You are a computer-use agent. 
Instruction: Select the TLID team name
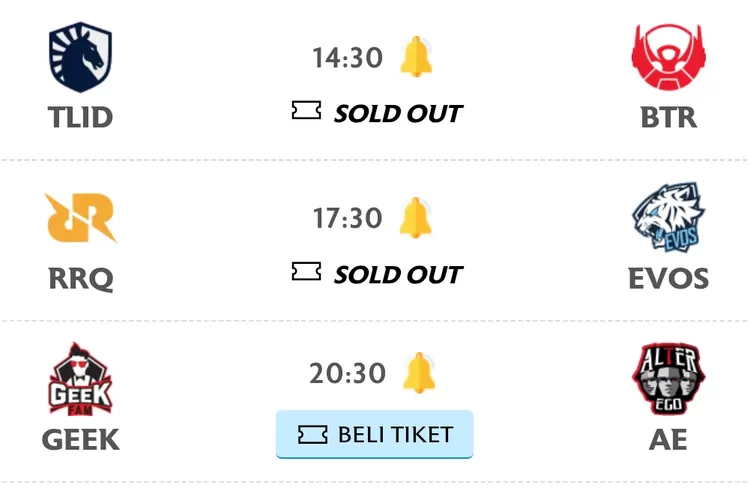click(x=80, y=117)
